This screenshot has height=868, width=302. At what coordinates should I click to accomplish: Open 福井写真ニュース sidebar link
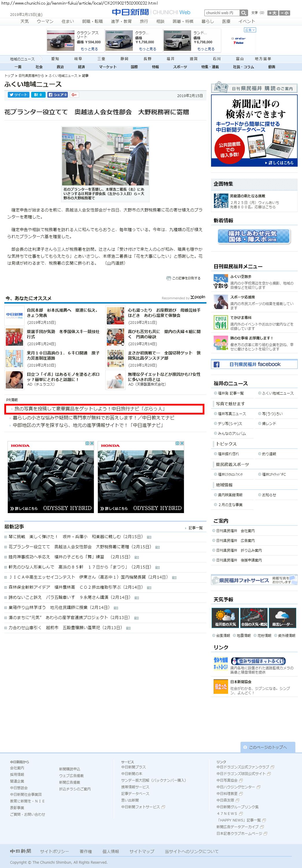click(x=232, y=414)
